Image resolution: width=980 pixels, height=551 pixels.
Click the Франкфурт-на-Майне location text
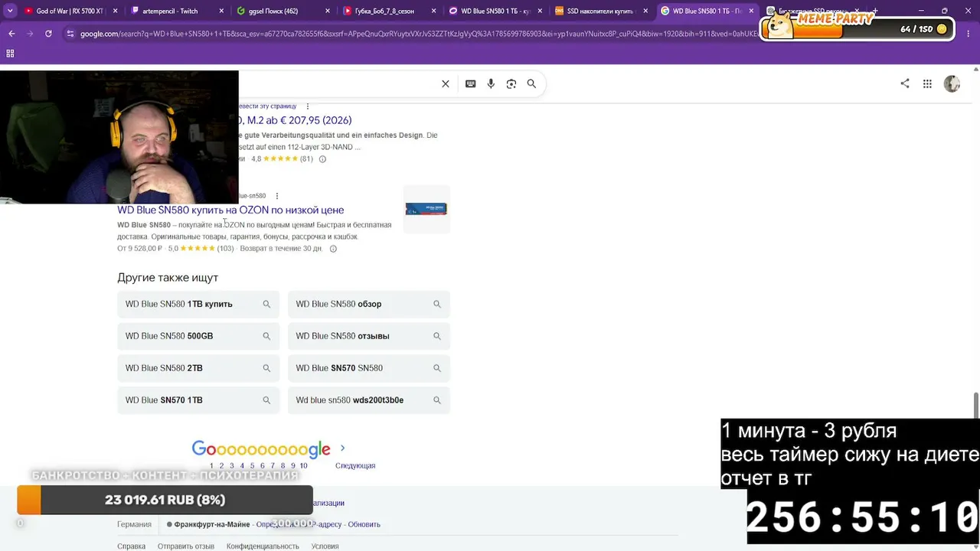click(x=212, y=524)
